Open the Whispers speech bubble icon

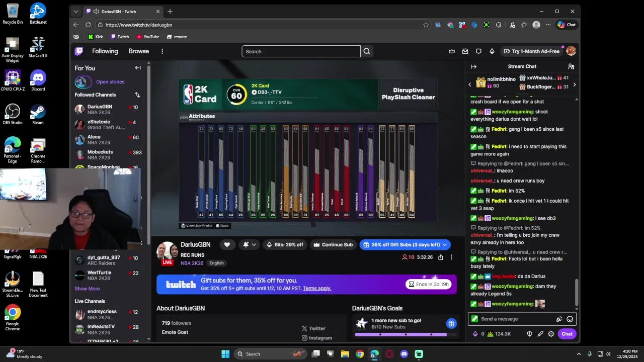click(478, 51)
